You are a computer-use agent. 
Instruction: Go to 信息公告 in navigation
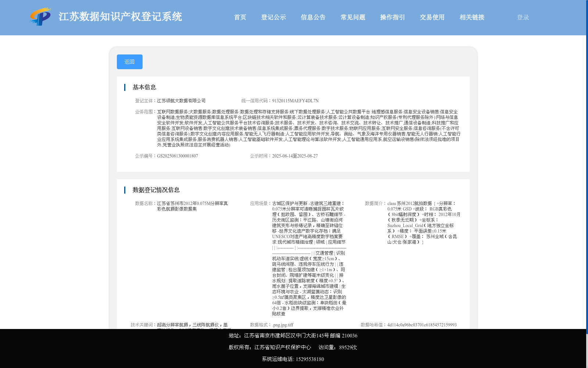[x=313, y=17]
